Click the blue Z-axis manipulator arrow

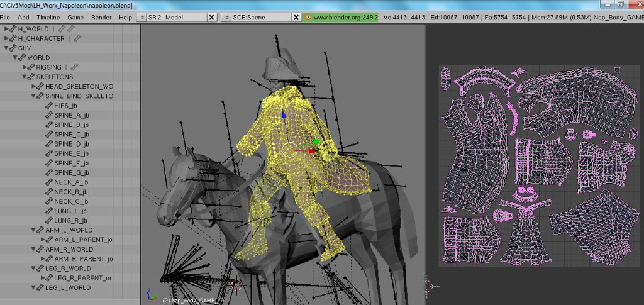284,114
